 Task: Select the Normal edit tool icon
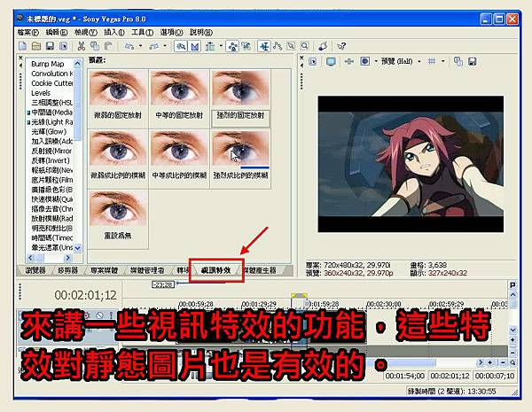pyautogui.click(x=264, y=46)
